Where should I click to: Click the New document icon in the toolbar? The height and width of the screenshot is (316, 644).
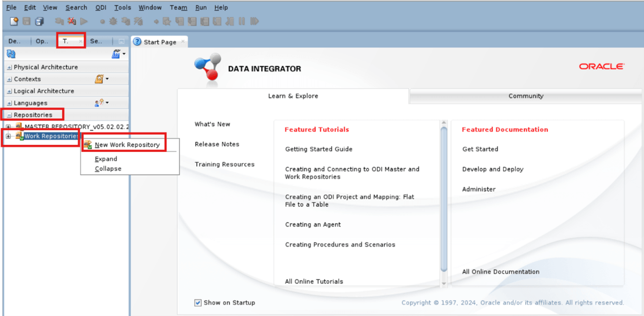click(x=13, y=21)
